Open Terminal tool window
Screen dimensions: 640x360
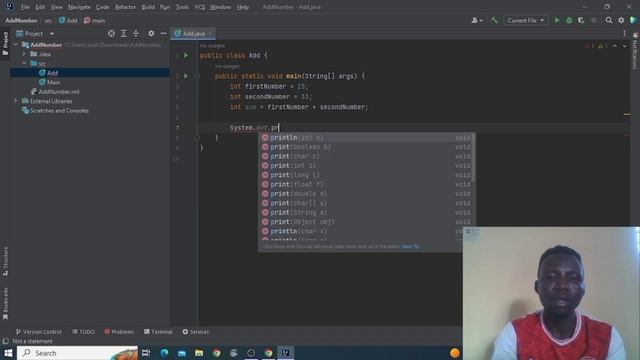(158, 332)
